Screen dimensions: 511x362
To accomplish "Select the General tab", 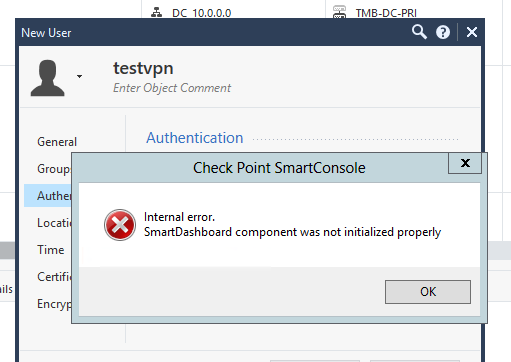I will pos(57,142).
